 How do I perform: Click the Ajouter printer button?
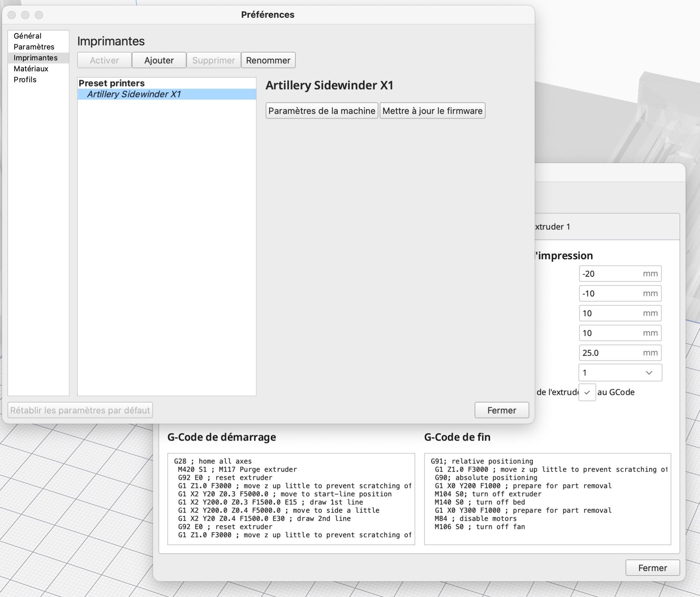[159, 60]
